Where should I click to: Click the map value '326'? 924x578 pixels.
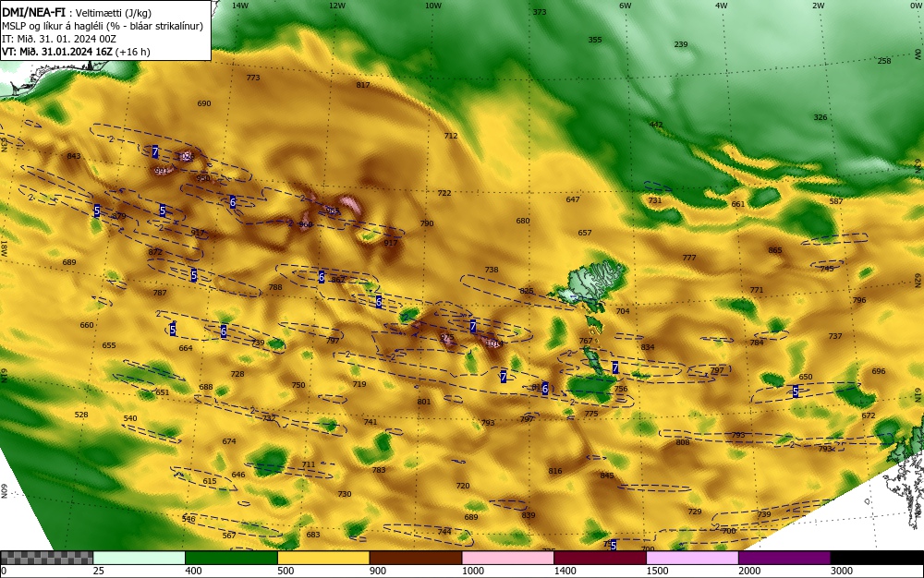[821, 117]
